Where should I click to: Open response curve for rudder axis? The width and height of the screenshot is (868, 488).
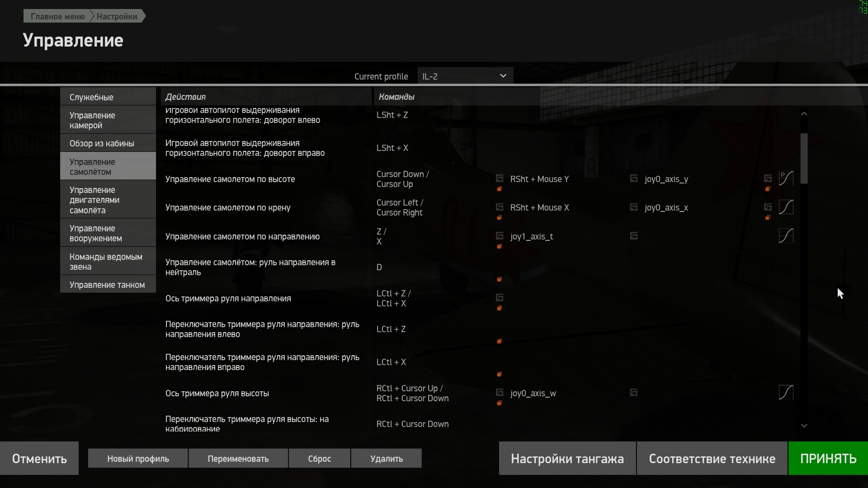[x=786, y=236]
